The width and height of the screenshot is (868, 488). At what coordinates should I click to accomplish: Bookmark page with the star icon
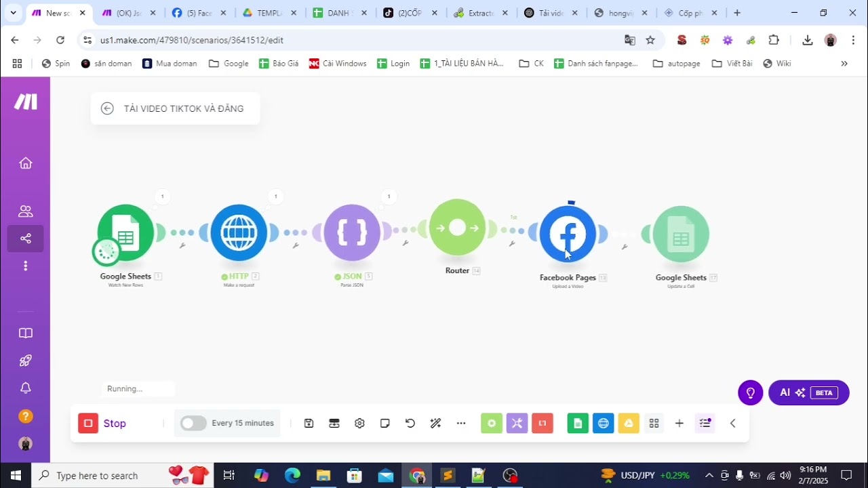pyautogui.click(x=650, y=40)
